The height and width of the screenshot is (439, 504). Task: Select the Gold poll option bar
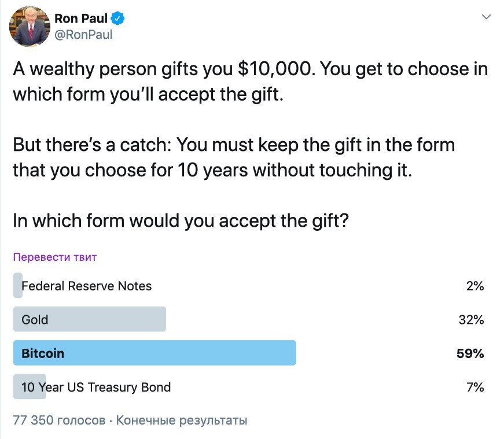(90, 319)
